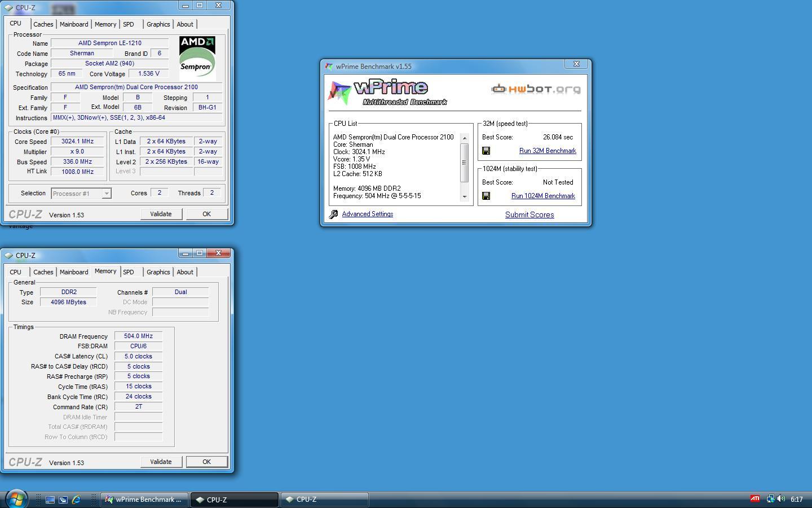Switch to CPU tab in lower CPU-Z

tap(15, 272)
